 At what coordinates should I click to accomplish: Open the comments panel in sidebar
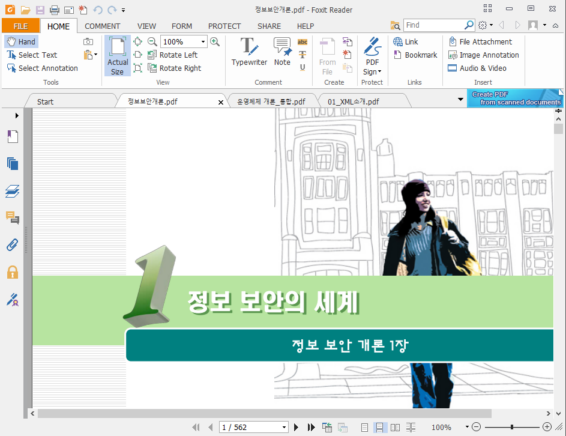click(12, 218)
